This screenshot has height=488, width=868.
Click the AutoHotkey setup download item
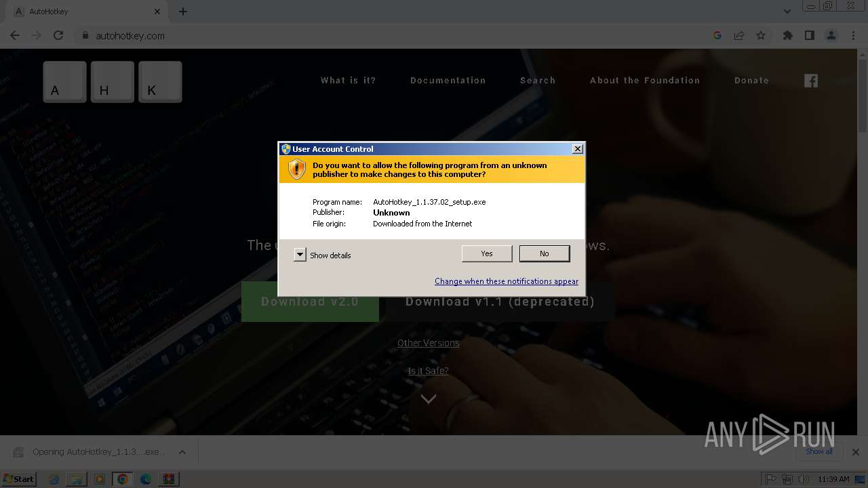pos(88,452)
